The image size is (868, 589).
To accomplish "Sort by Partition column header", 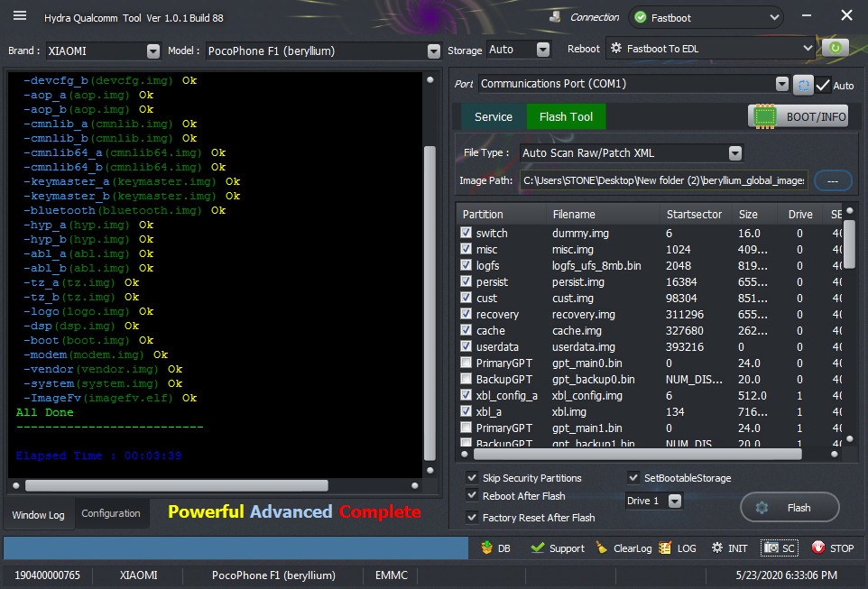I will coord(483,215).
